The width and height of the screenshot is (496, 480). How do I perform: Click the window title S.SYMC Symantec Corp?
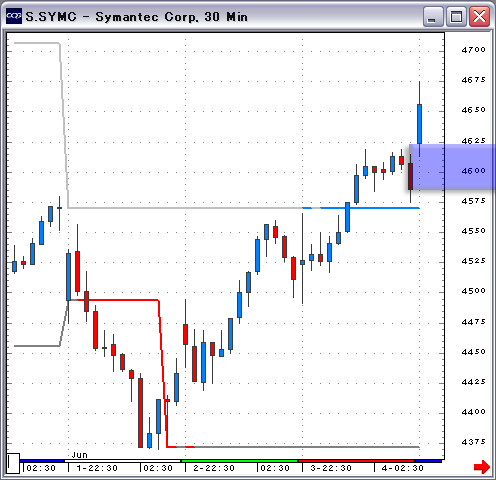(x=136, y=17)
